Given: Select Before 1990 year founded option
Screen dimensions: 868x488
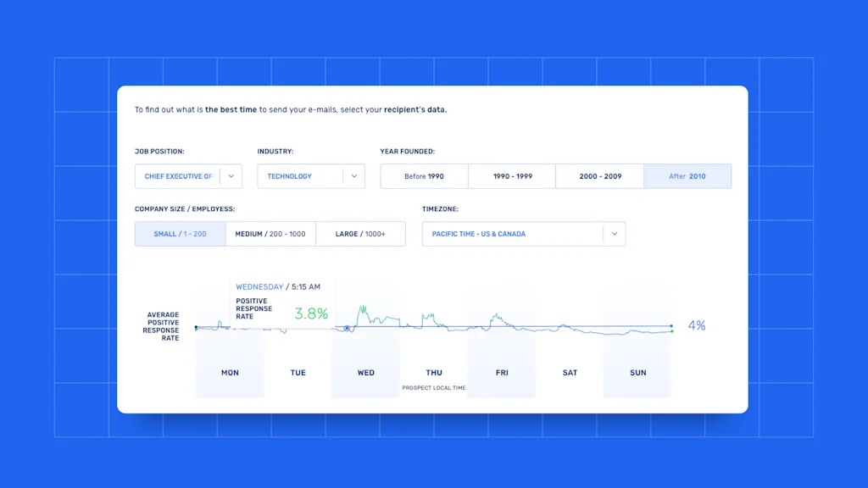Looking at the screenshot, I should click(x=424, y=176).
